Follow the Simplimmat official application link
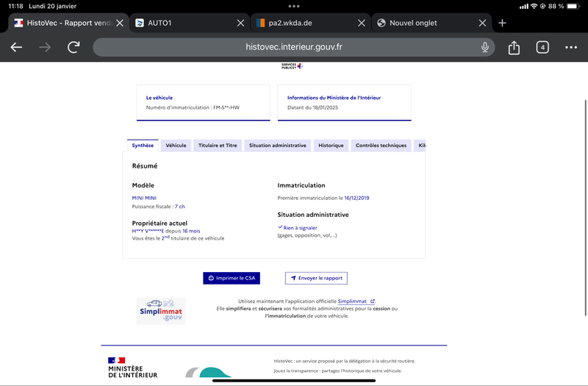This screenshot has height=386, width=588. [x=356, y=301]
